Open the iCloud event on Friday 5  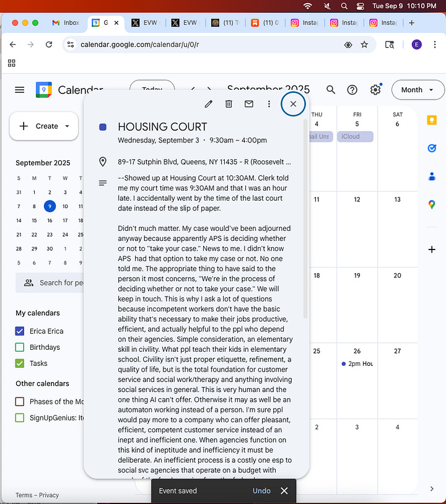pyautogui.click(x=356, y=136)
